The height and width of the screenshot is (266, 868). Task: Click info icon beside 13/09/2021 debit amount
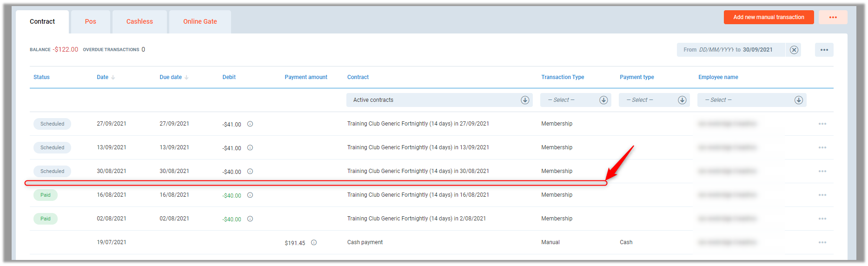[x=250, y=148]
